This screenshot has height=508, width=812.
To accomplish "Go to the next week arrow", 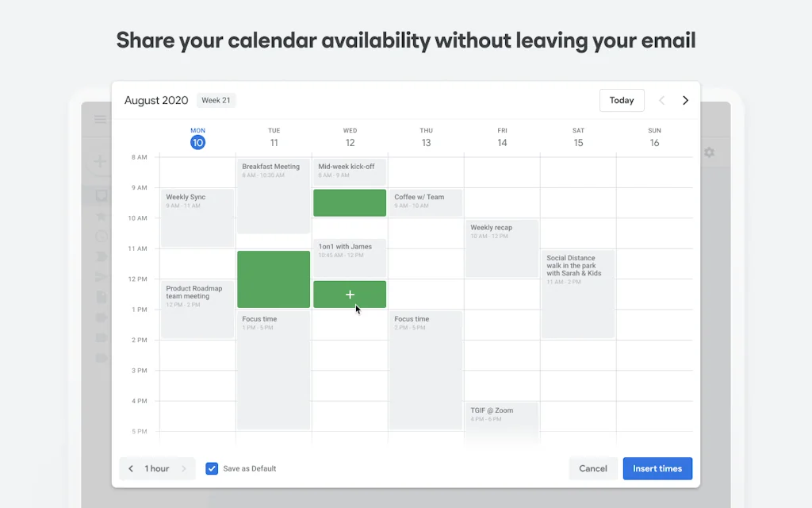I will click(685, 101).
